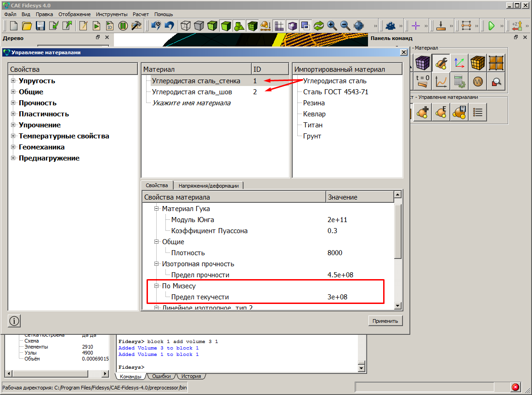Expand the Пластичность property group
The width and height of the screenshot is (532, 395).
point(13,114)
